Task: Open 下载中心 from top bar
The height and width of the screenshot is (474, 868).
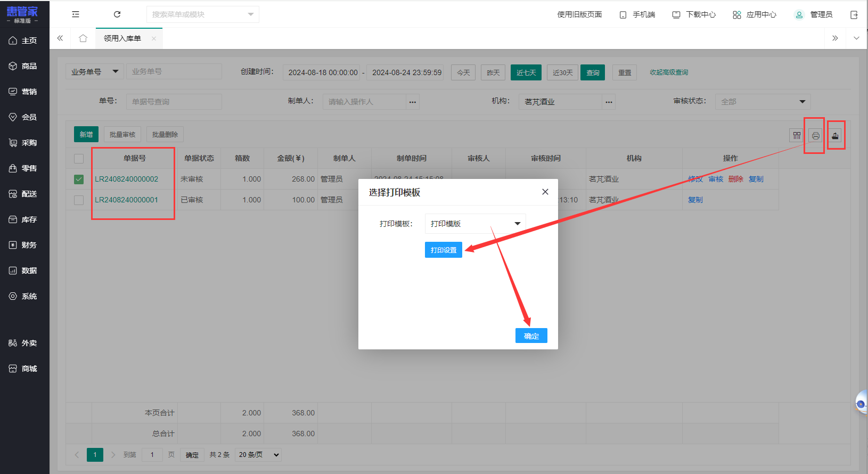Action: click(x=694, y=14)
